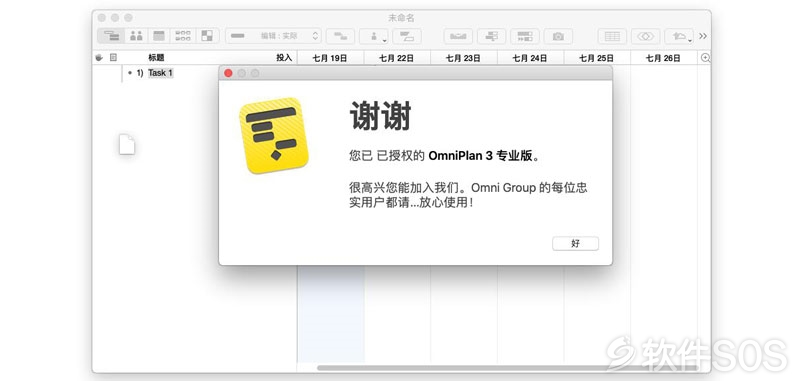Viewport: 800px width, 381px height.
Task: Expand the toolbar overflow chevrons
Action: tap(703, 36)
